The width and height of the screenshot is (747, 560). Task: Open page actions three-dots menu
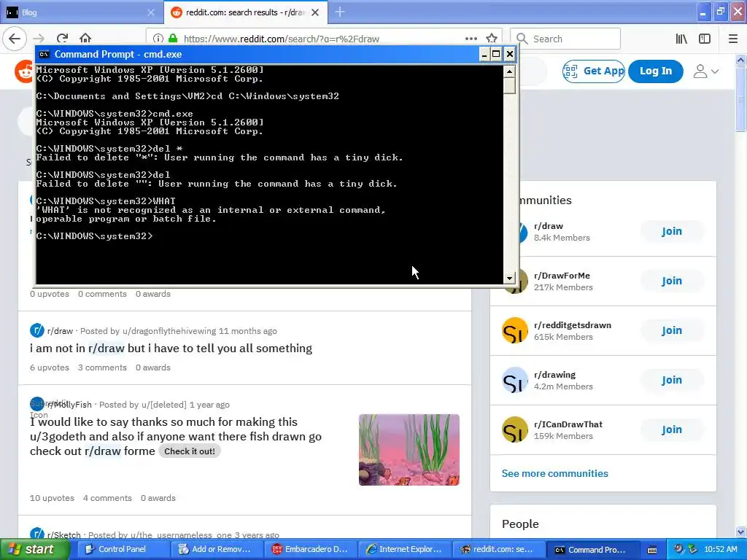(x=471, y=39)
